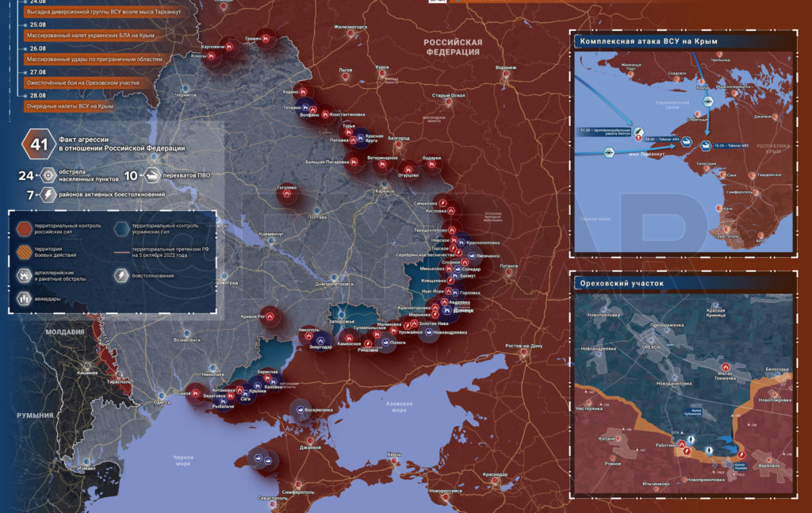Click the 27.08 timeline entry on Орехов battles
The height and width of the screenshot is (513, 812).
point(82,82)
